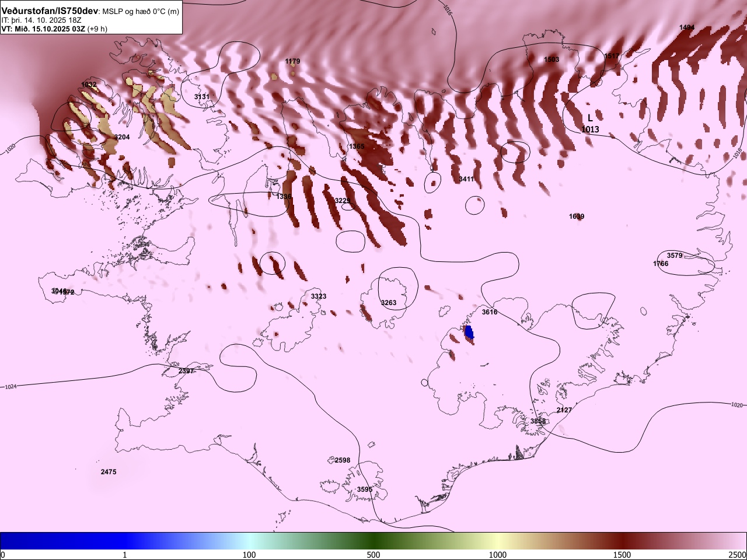
Task: Click the "3204" height value
Action: point(122,137)
